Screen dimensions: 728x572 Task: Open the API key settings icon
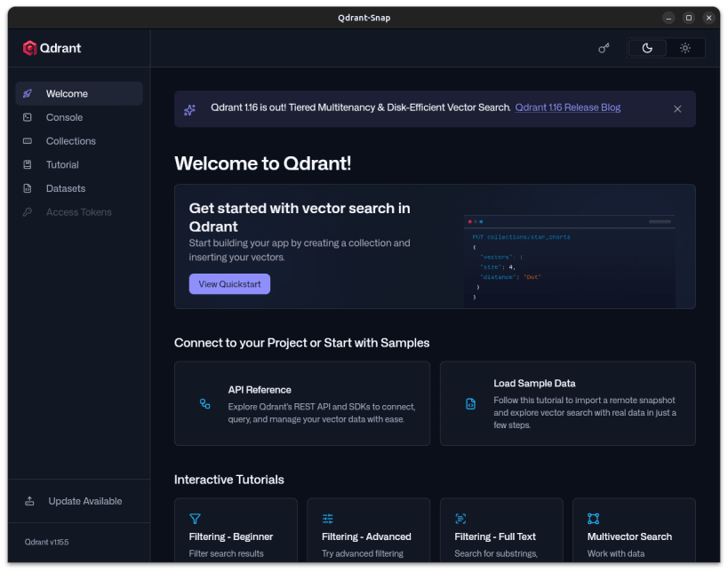pos(604,48)
